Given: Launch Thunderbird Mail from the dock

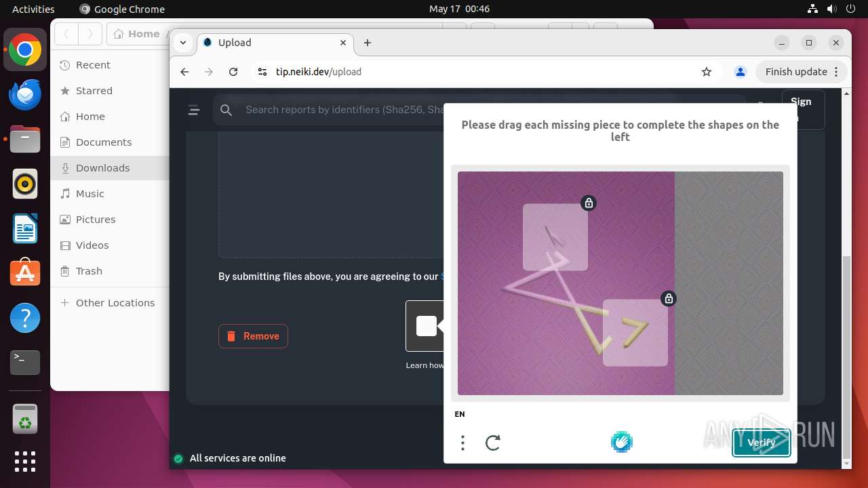Looking at the screenshot, I should pyautogui.click(x=25, y=95).
